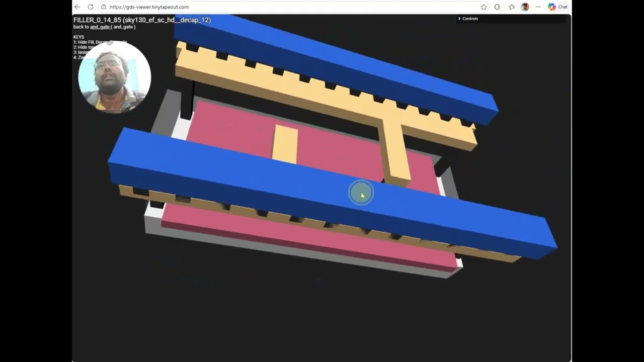Open the favorites list icon
The width and height of the screenshot is (644, 362).
512,7
